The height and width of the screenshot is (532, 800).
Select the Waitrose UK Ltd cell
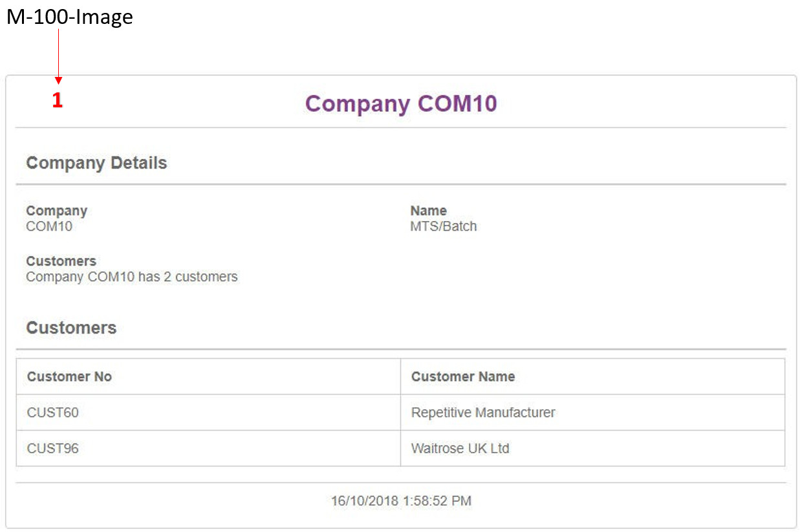(x=460, y=448)
